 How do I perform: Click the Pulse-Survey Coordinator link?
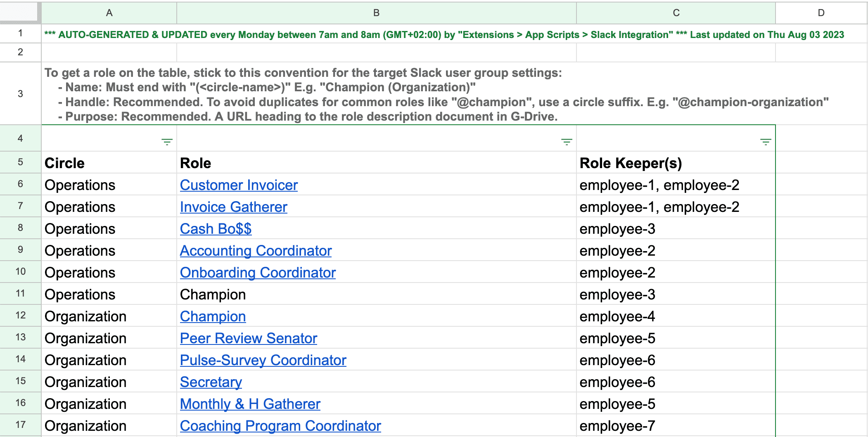click(x=263, y=360)
